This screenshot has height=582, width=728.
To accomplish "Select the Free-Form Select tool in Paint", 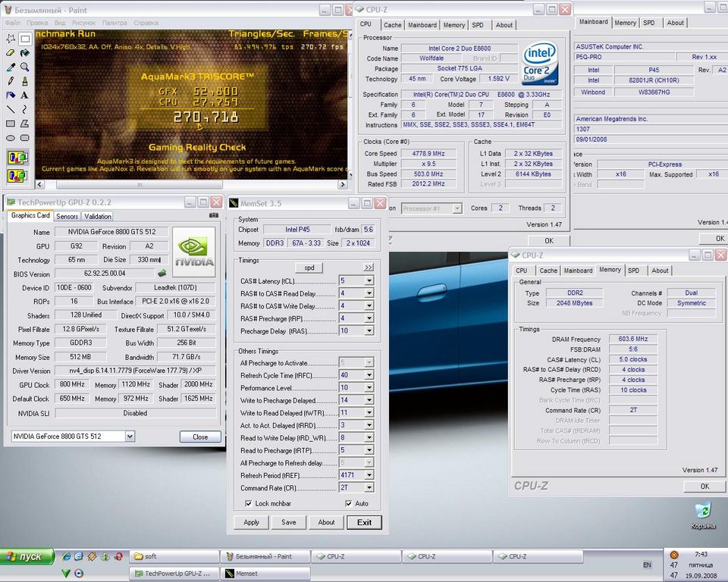I will [x=11, y=39].
